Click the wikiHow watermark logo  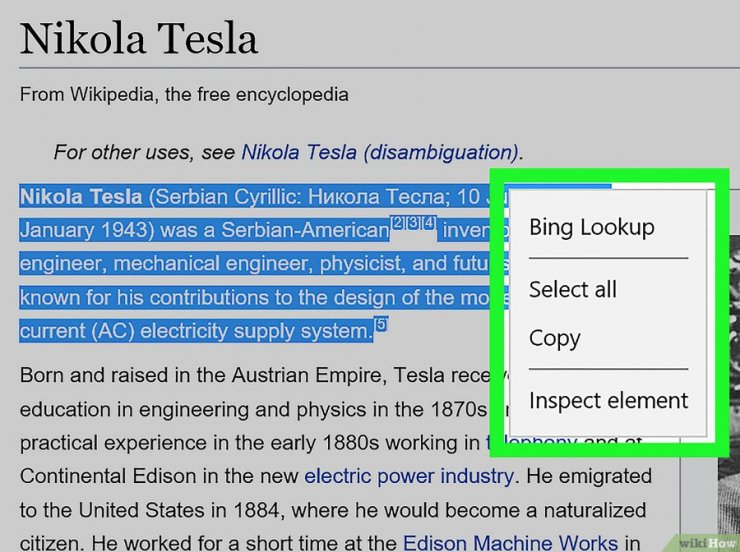pos(707,544)
